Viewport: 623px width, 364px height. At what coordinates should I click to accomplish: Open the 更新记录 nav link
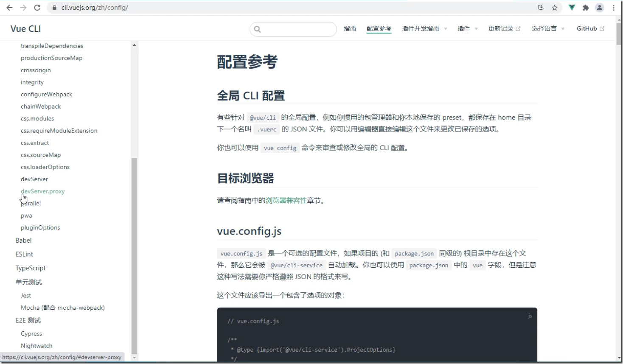pyautogui.click(x=501, y=28)
